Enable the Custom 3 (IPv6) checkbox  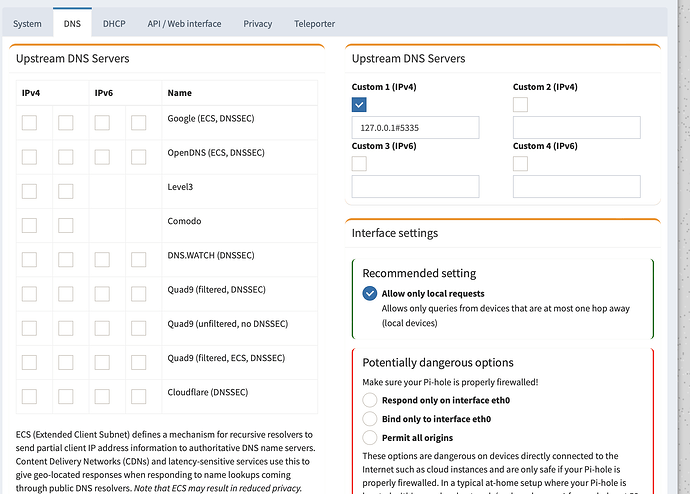(360, 163)
